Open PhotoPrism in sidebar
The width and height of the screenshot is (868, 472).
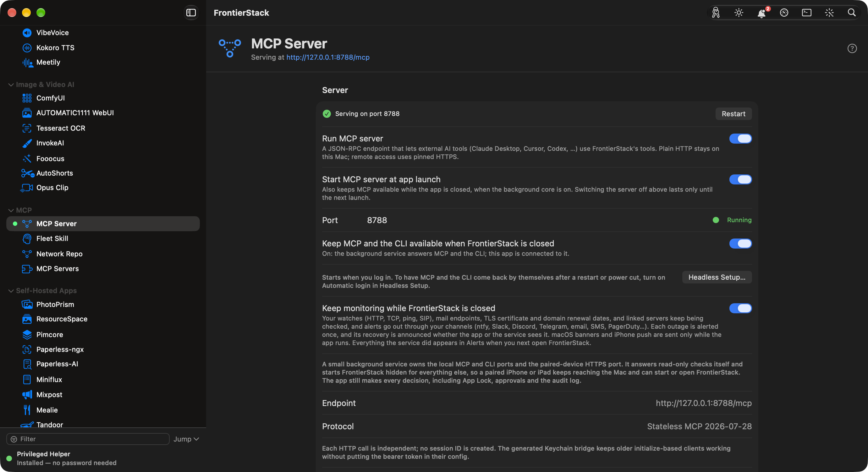point(103,304)
